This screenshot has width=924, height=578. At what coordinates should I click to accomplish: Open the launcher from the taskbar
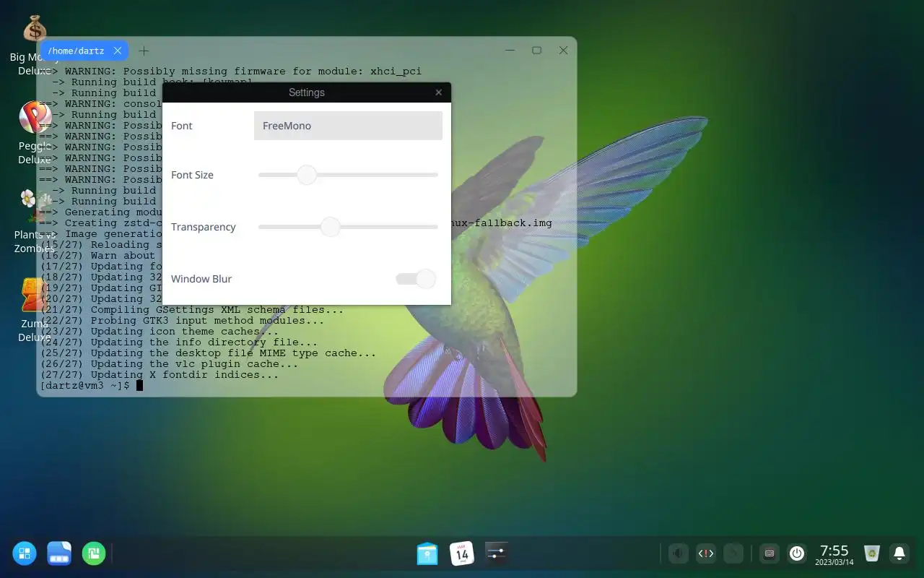[x=25, y=553]
